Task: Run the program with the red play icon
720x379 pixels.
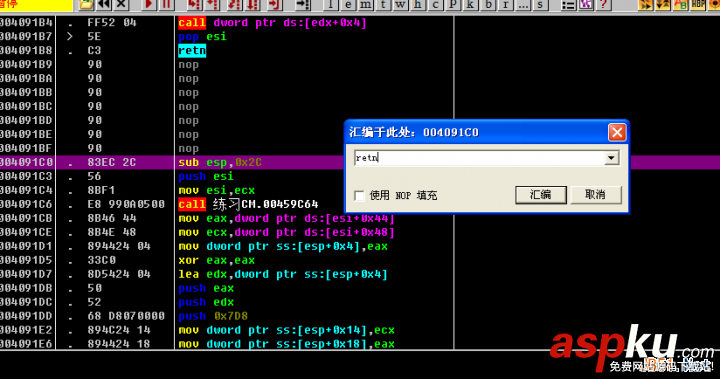Action: pyautogui.click(x=149, y=5)
